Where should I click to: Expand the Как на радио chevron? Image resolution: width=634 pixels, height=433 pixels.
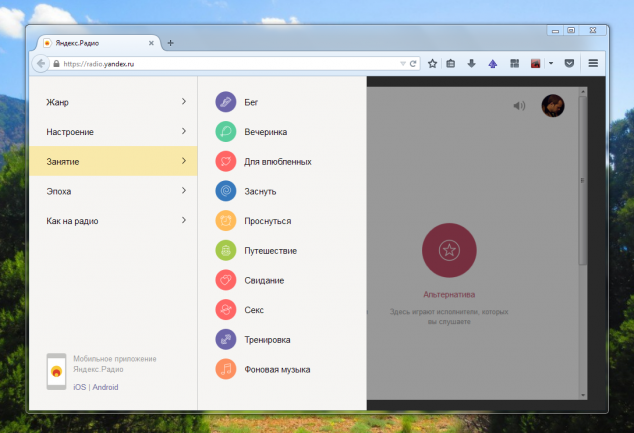coord(184,220)
